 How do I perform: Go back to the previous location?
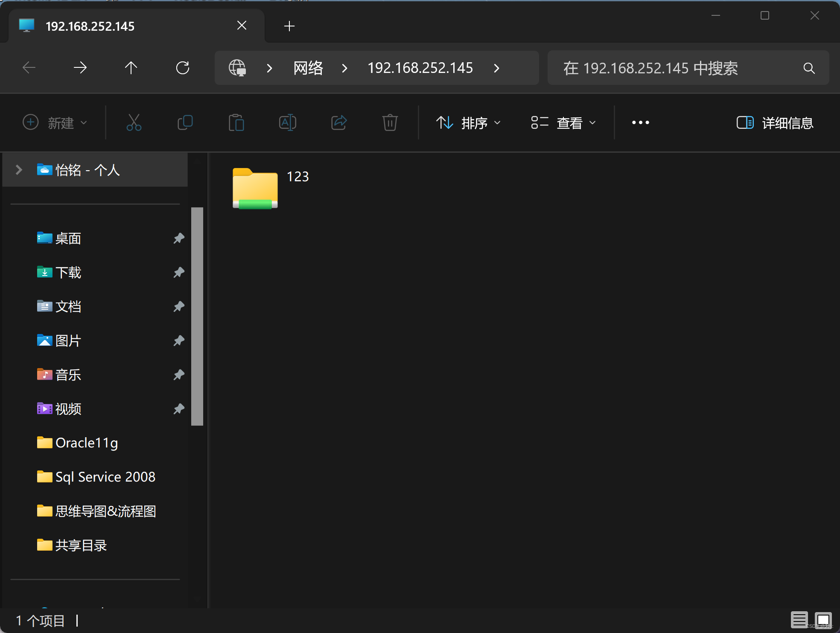[x=29, y=67]
